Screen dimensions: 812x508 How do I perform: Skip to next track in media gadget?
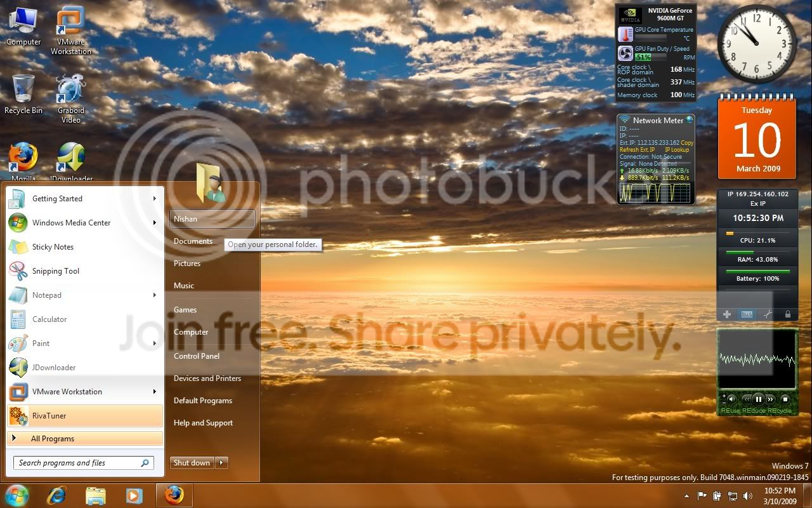(x=771, y=399)
